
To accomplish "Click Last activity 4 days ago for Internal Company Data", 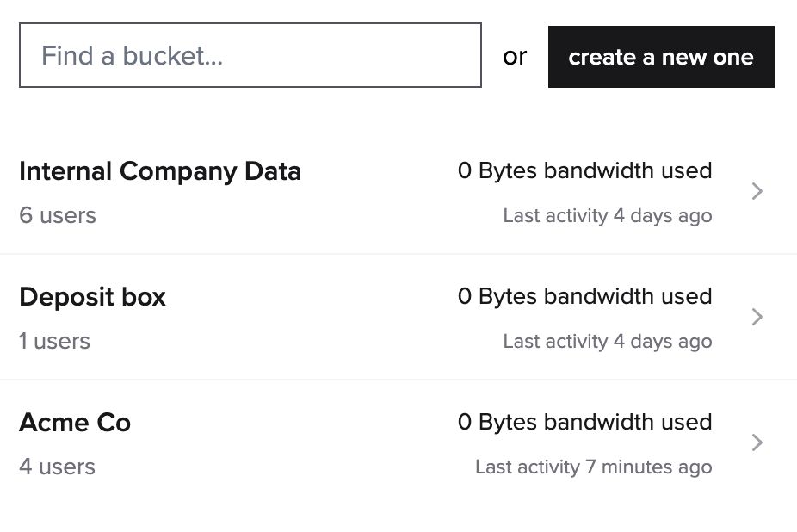I will tap(608, 215).
